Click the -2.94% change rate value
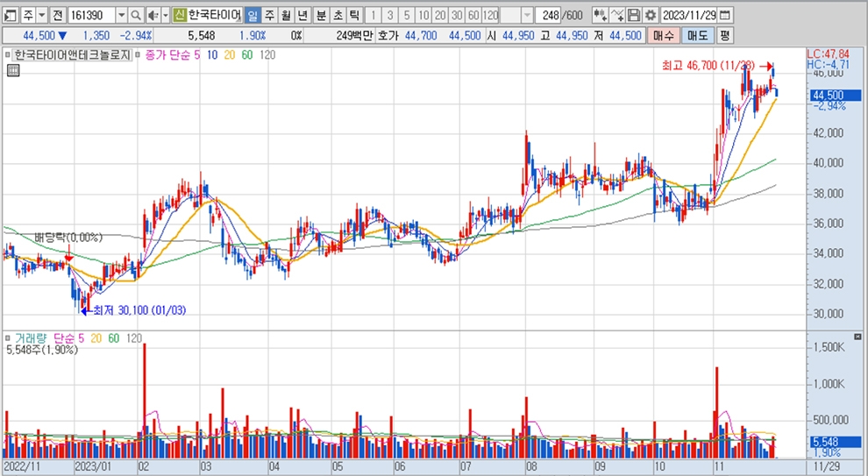Image resolution: width=868 pixels, height=476 pixels. (136, 36)
